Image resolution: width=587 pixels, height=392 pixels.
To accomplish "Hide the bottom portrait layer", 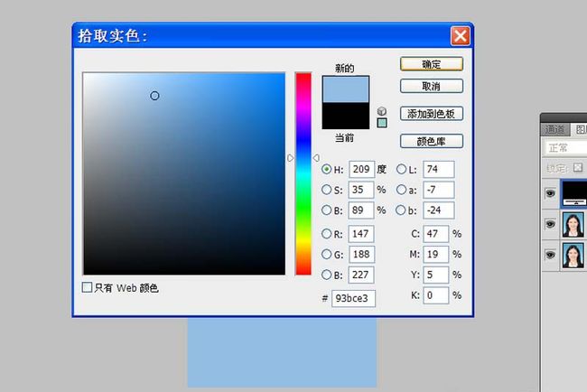I will 550,255.
